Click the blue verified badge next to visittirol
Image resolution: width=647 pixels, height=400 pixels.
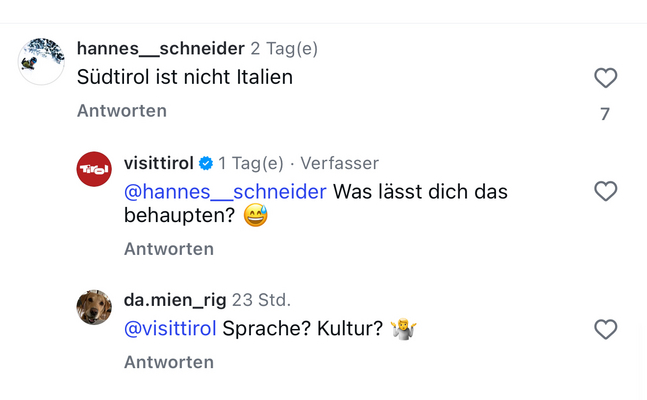206,163
